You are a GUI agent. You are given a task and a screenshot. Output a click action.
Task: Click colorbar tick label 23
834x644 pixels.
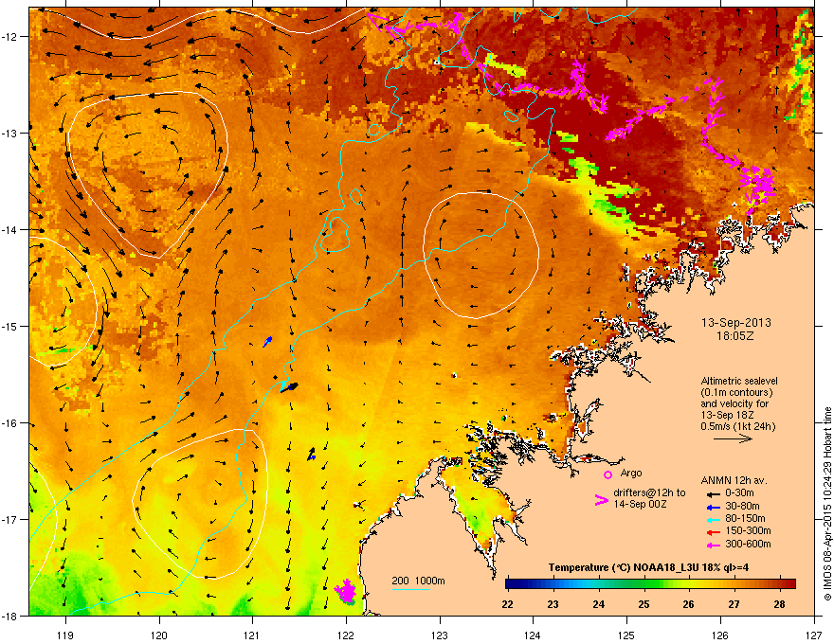click(553, 604)
